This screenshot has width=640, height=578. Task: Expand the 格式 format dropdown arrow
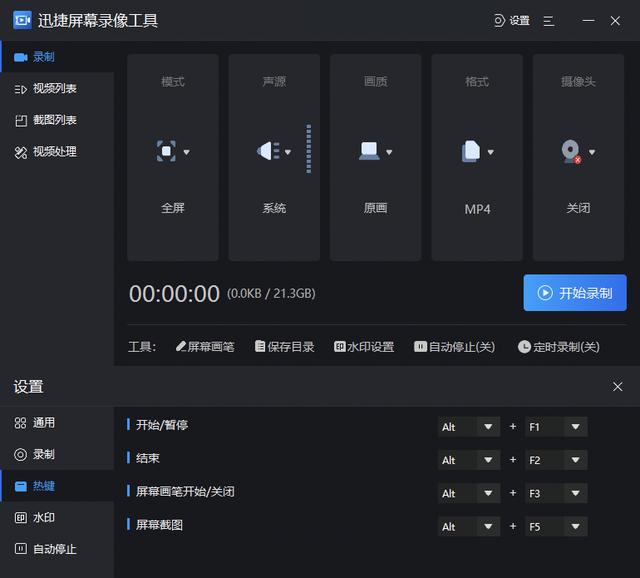pos(491,152)
